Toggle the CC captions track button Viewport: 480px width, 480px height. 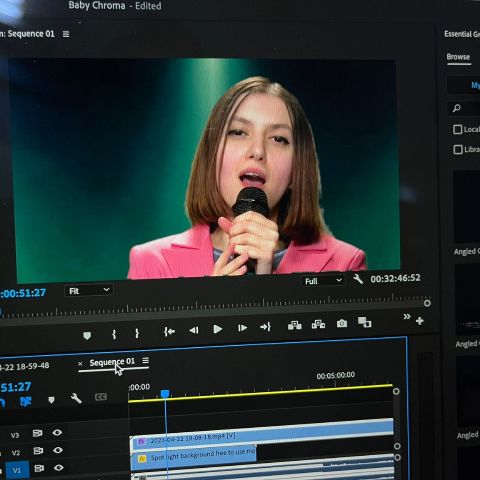101,397
